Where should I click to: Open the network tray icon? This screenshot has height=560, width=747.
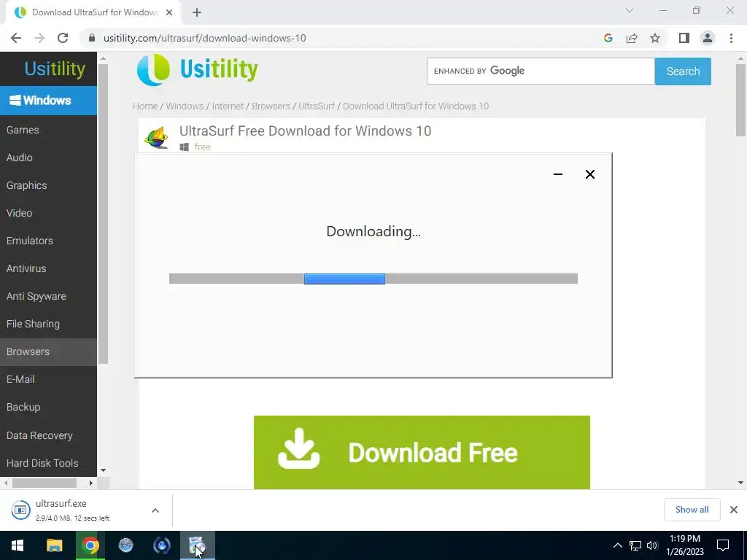(635, 545)
